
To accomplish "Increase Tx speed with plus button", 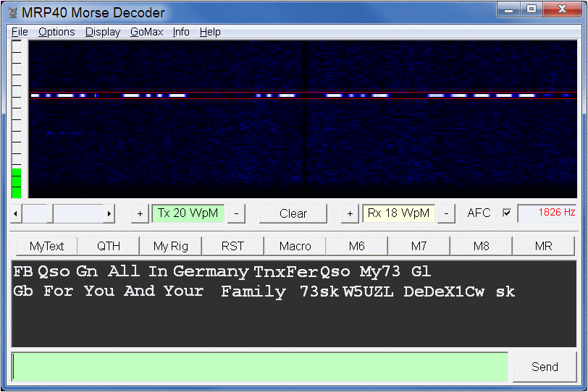I will pyautogui.click(x=140, y=213).
